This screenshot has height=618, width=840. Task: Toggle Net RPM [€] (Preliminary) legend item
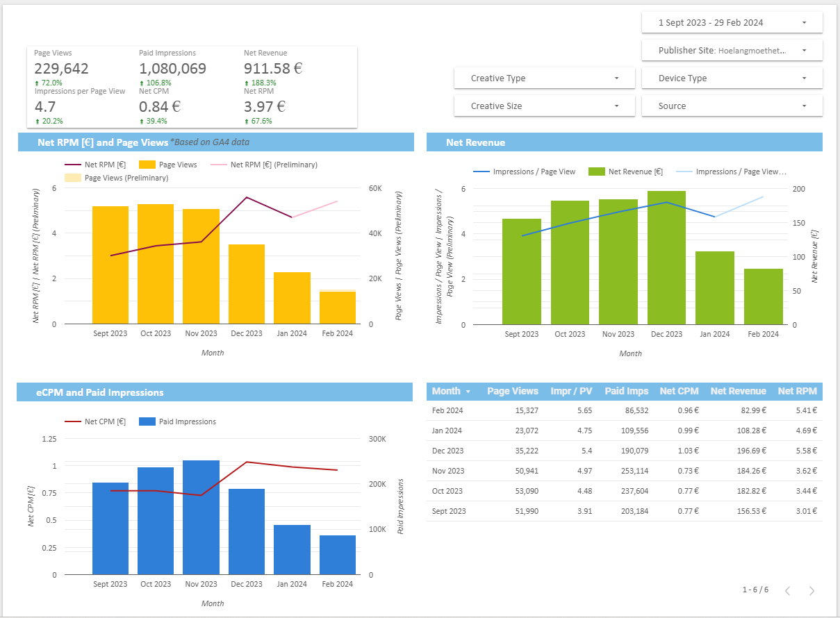264,165
